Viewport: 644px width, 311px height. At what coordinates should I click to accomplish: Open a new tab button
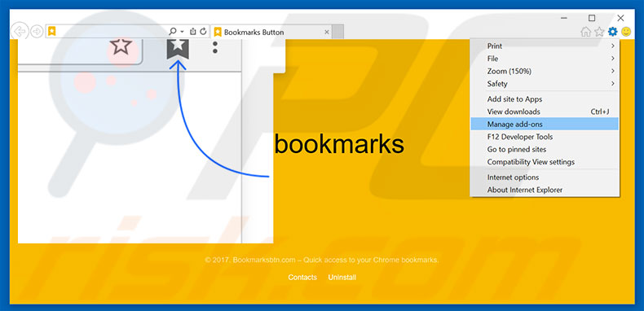coord(337,32)
